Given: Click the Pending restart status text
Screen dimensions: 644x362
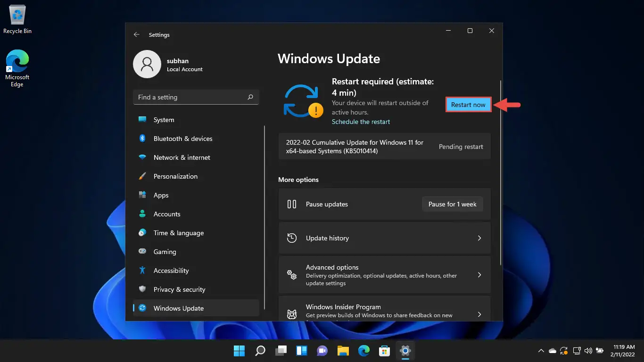Looking at the screenshot, I should tap(461, 147).
